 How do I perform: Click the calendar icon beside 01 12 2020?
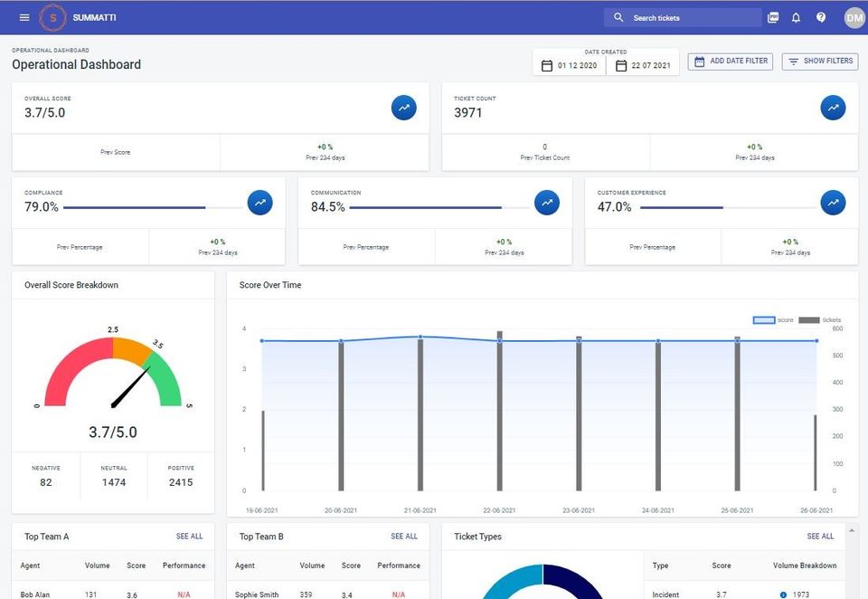[546, 65]
